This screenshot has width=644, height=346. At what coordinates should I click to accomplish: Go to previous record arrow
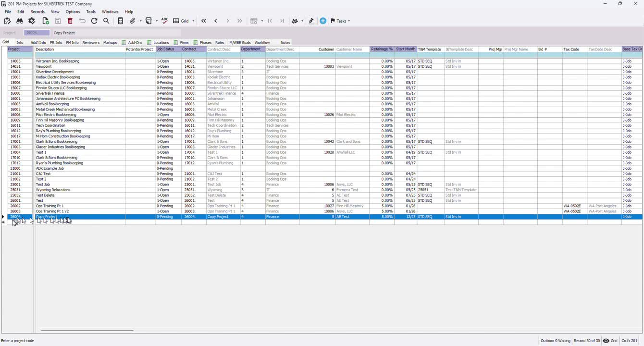pos(216,21)
